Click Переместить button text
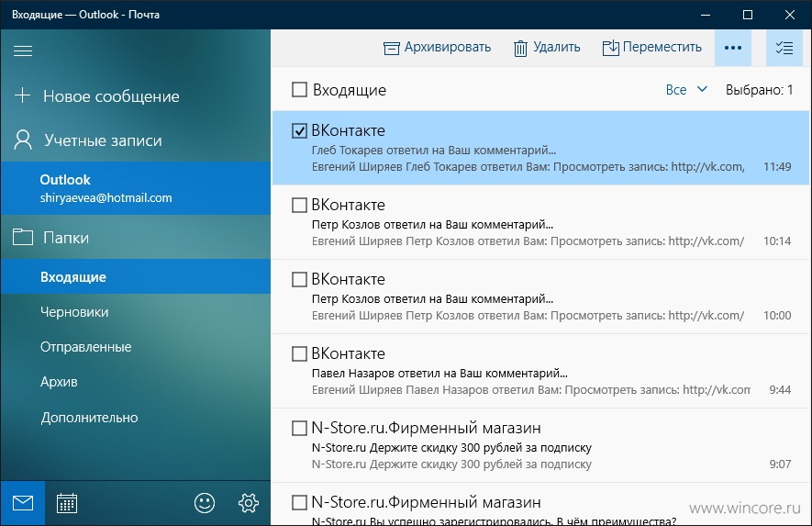 click(662, 47)
